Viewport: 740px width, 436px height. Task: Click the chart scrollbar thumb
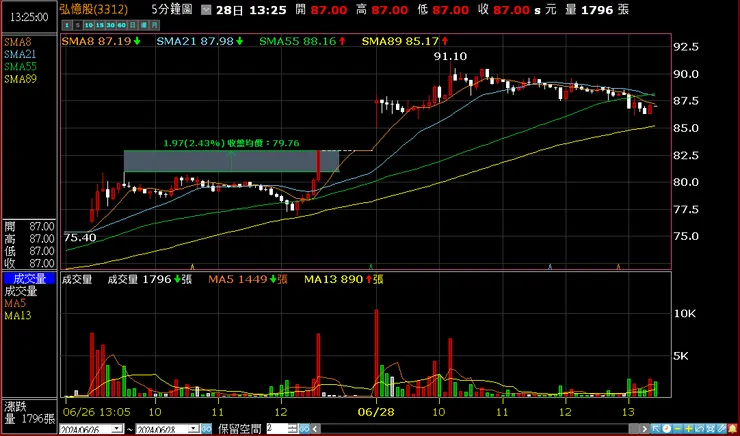click(x=634, y=429)
